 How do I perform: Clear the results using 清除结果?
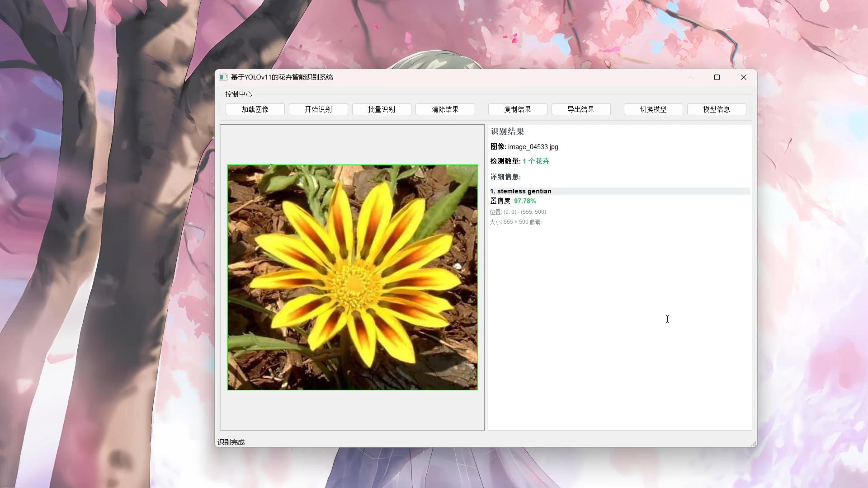(x=445, y=109)
